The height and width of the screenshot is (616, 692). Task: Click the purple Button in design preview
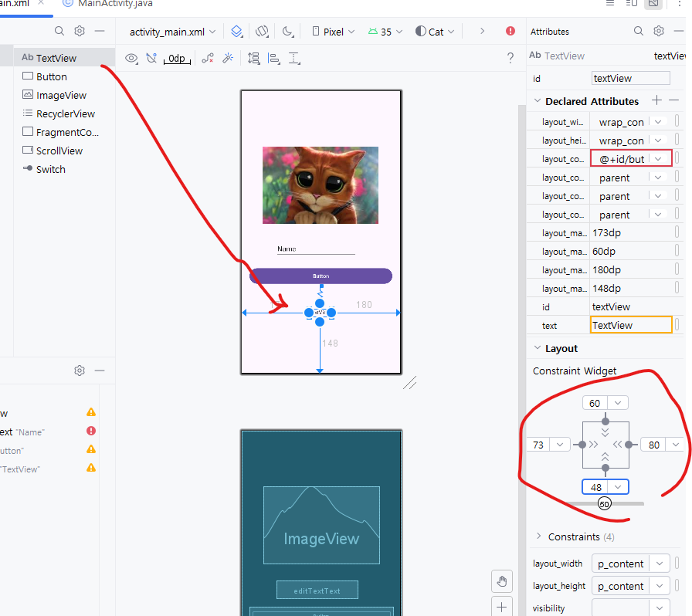click(321, 276)
